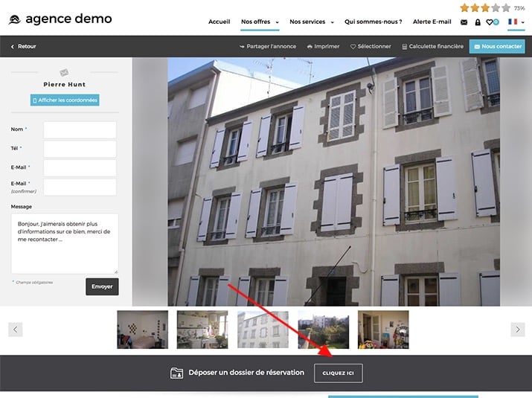Click the Nom input field

coord(80,130)
